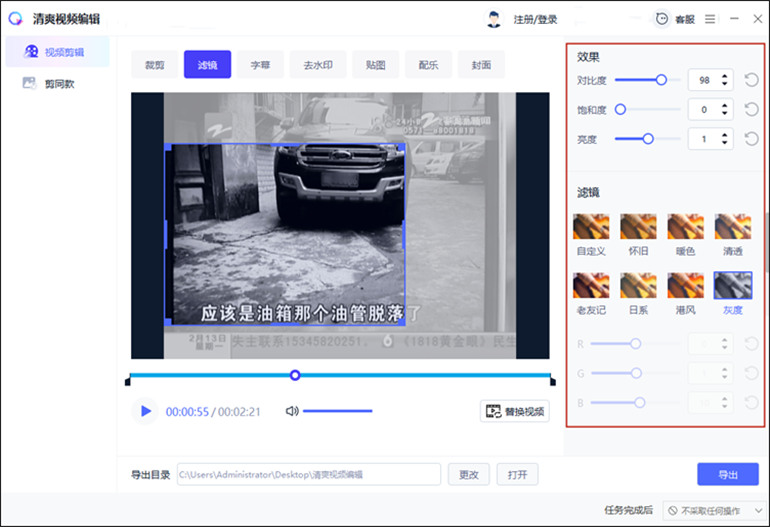Click the 导出目录 output path field
This screenshot has width=770, height=527.
click(x=308, y=474)
